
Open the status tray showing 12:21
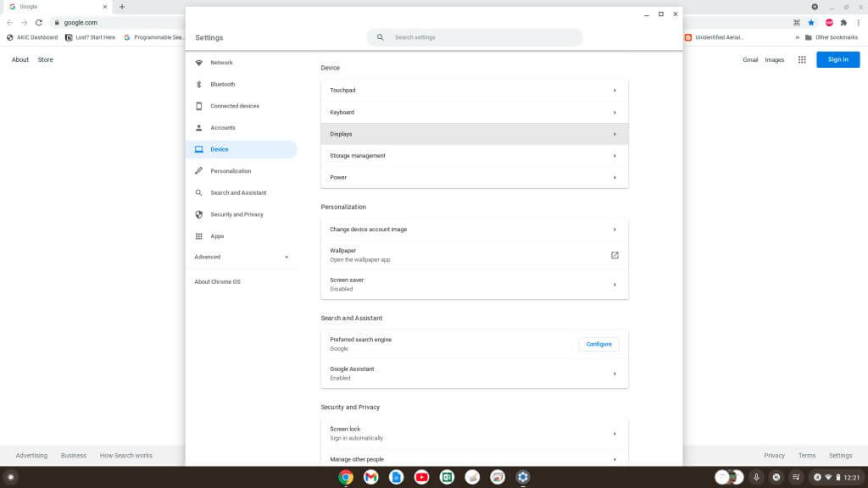pyautogui.click(x=837, y=477)
